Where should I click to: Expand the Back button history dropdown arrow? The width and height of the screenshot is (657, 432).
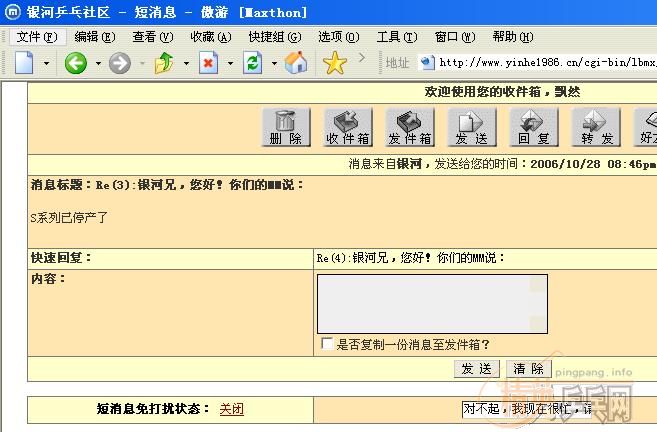coord(98,63)
